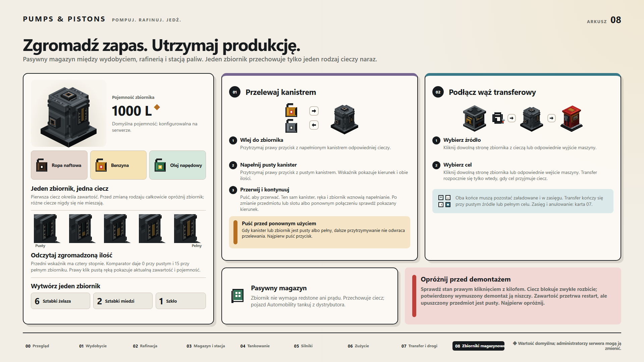This screenshot has width=644, height=362.
Task: Click the ARKUSZ 08 sheet number
Action: (604, 20)
